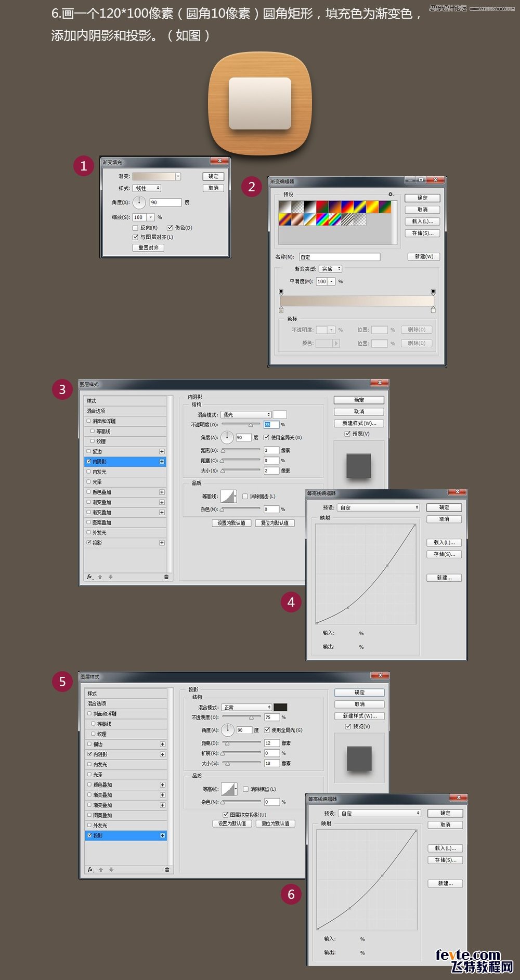Screen dimensions: 520x980
Task: Click the angle dial in Inner Shadow settings
Action: pyautogui.click(x=227, y=437)
